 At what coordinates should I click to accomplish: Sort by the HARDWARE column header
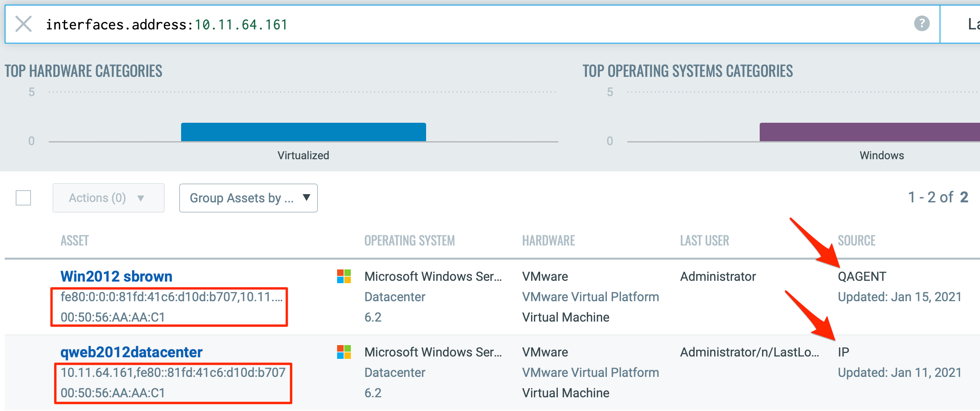(548, 240)
